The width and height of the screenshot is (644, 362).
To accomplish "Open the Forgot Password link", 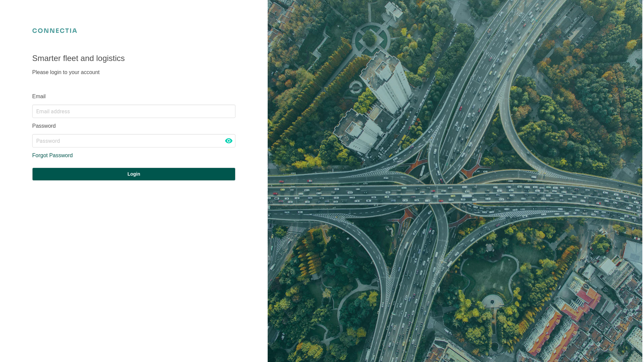I will 52,156.
